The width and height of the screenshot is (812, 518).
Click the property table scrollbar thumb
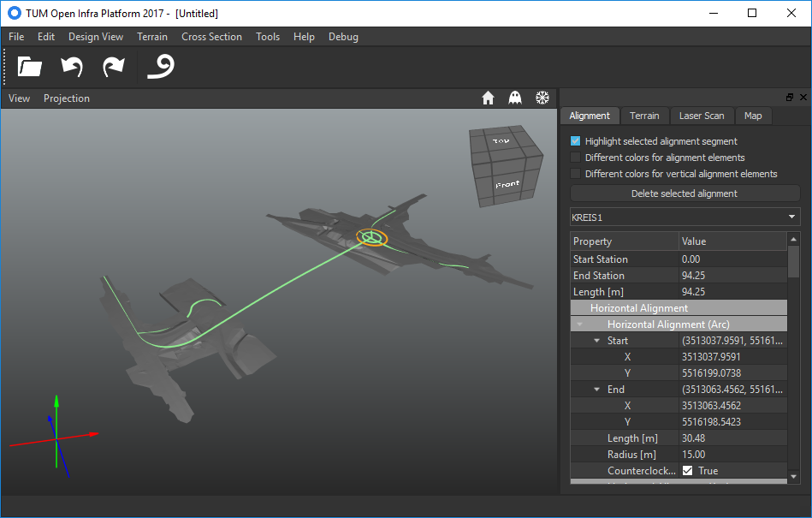click(793, 262)
